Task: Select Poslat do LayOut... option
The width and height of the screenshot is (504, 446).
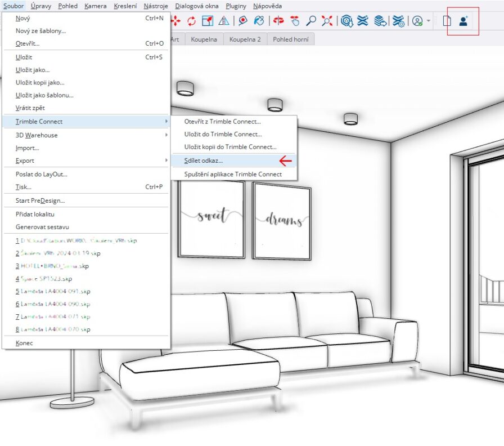Action: [42, 174]
